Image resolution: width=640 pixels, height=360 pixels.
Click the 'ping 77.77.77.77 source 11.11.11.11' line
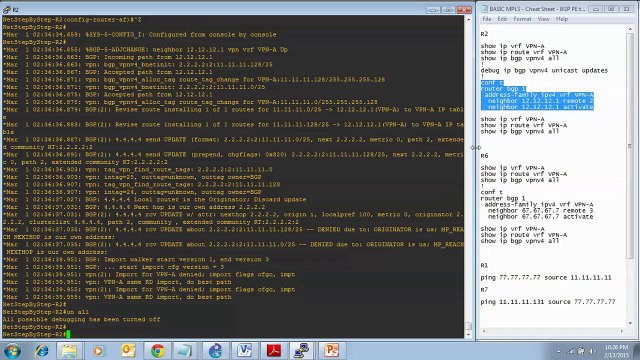coord(546,278)
